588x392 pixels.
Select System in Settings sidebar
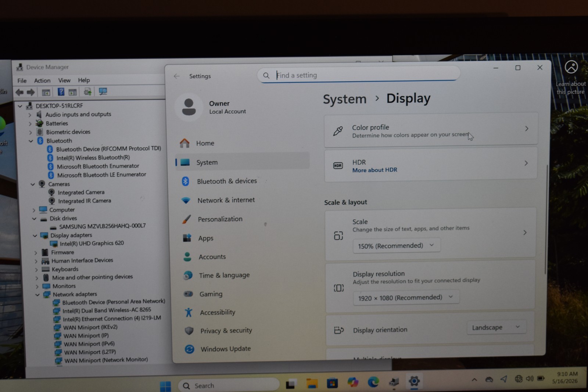tap(242, 162)
